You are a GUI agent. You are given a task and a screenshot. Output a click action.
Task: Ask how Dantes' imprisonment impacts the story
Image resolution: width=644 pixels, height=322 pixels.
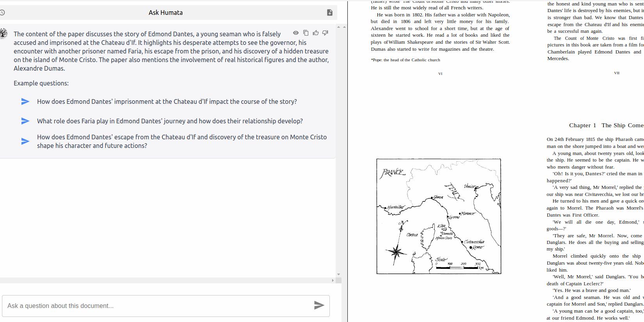tap(167, 101)
